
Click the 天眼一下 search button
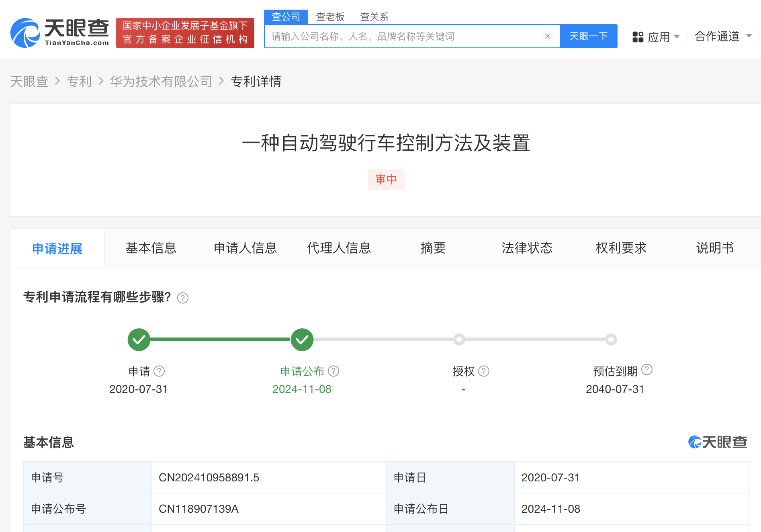[x=589, y=36]
